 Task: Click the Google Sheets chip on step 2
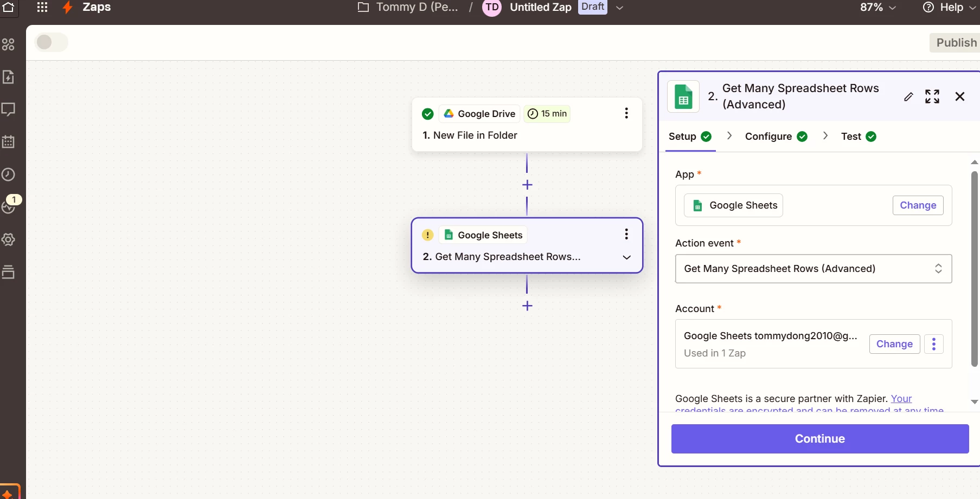point(483,235)
